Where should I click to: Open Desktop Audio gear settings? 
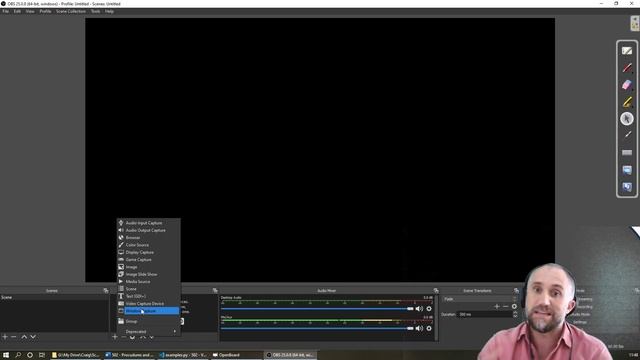coord(429,309)
